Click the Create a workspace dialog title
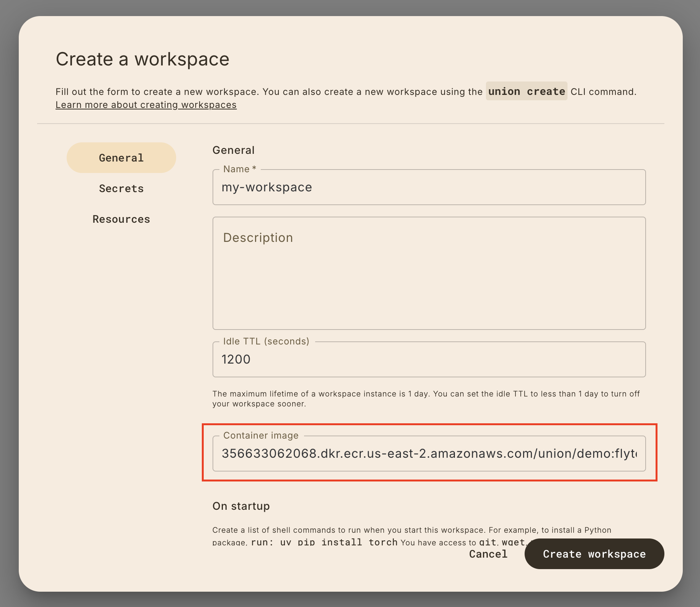The height and width of the screenshot is (607, 700). [x=142, y=59]
